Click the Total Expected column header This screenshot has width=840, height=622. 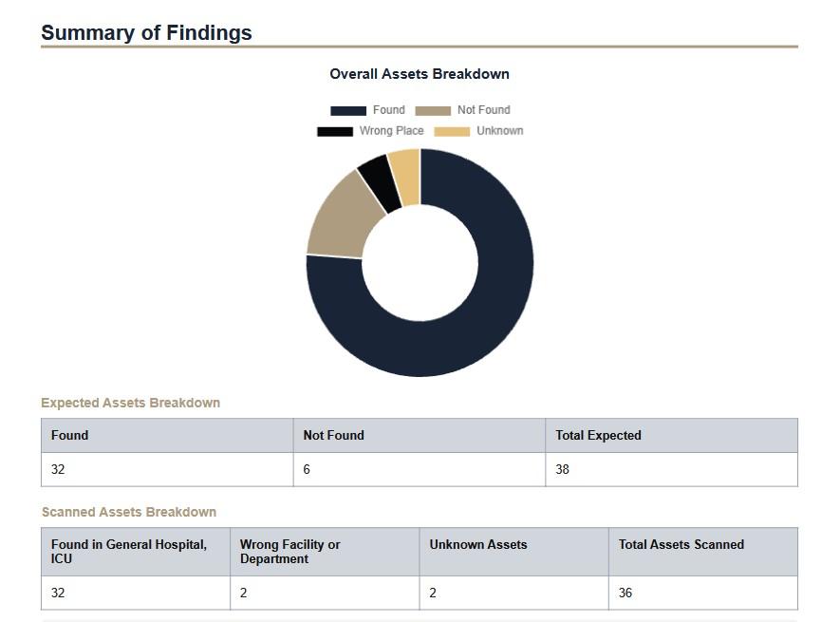598,435
